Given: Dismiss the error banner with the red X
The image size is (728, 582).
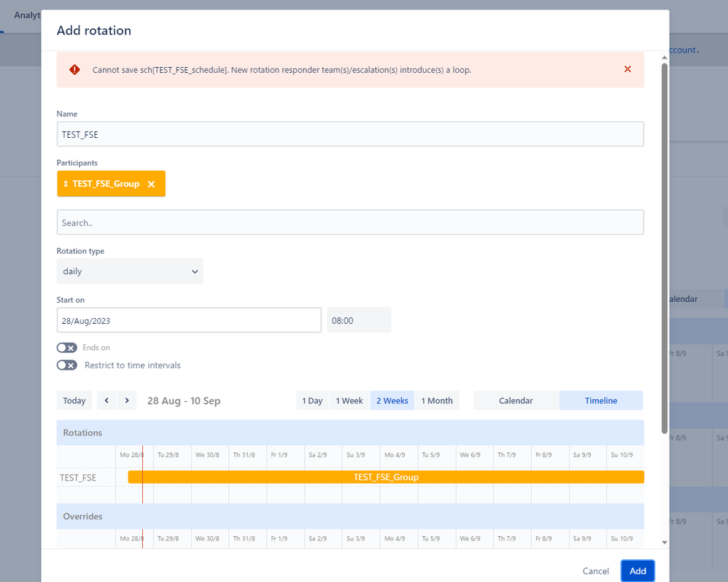Looking at the screenshot, I should 627,69.
